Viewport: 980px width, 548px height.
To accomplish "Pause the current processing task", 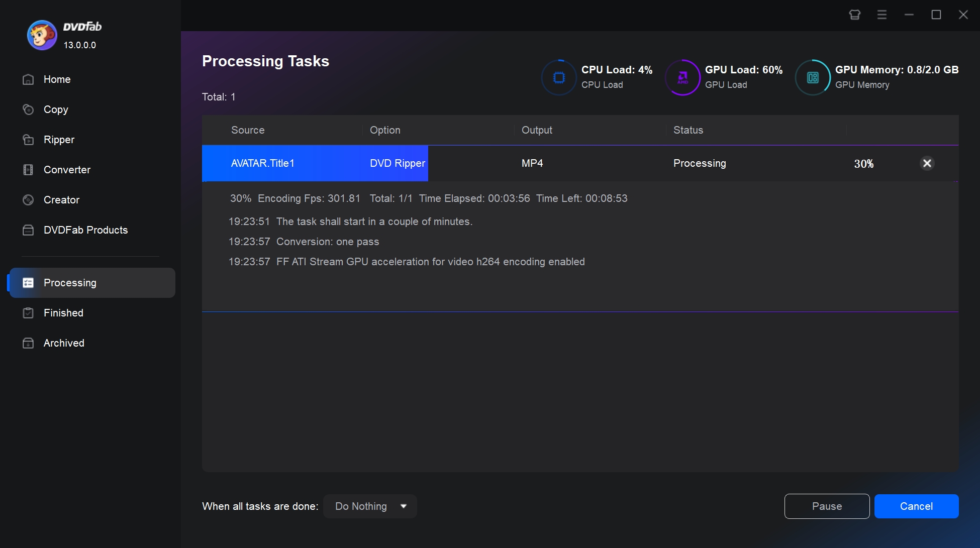I will point(827,506).
